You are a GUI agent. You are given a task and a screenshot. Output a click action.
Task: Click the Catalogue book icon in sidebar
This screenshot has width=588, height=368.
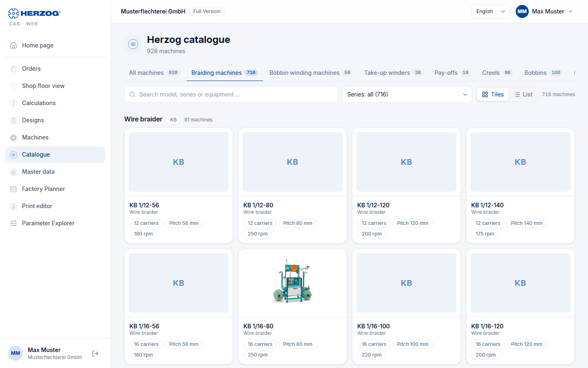pos(13,155)
